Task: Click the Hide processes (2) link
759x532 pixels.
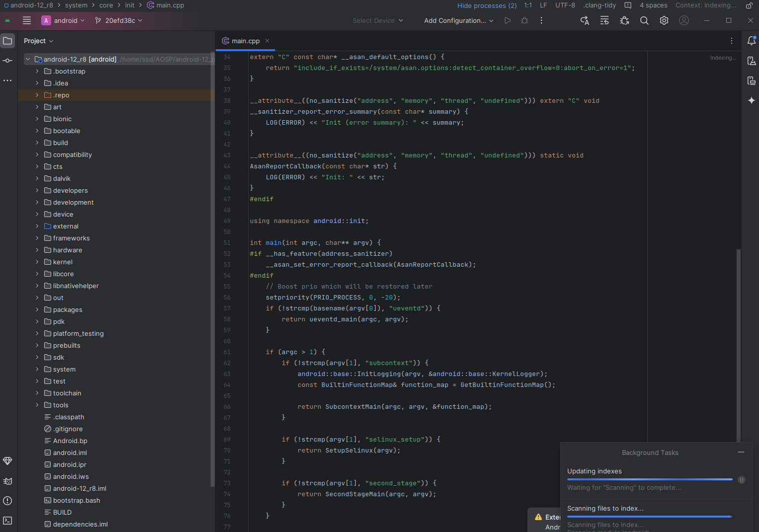Action: tap(486, 5)
